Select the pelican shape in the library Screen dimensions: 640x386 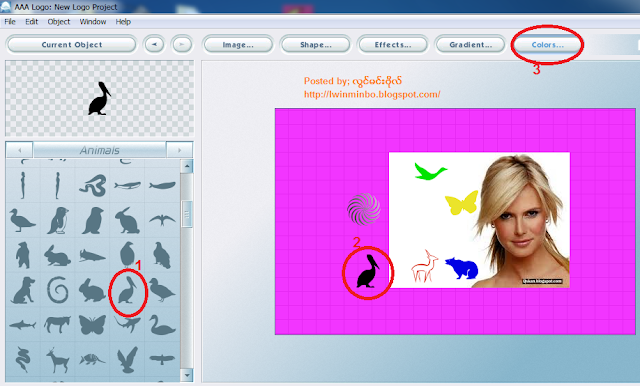point(127,291)
